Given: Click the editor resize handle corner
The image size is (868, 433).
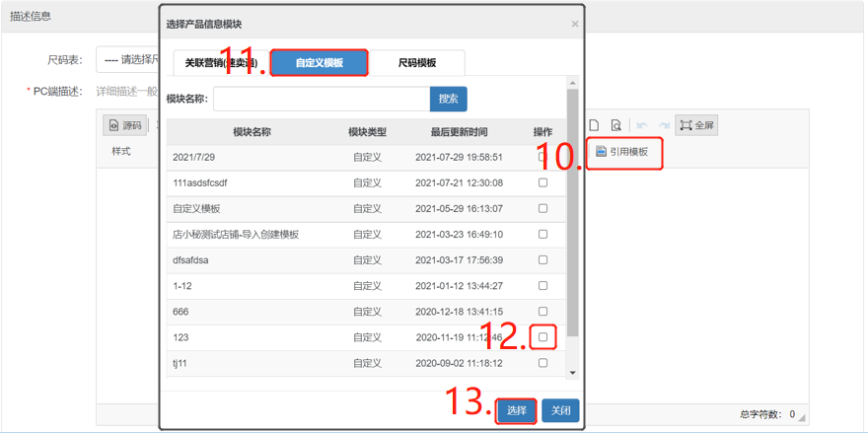Looking at the screenshot, I should point(802,417).
